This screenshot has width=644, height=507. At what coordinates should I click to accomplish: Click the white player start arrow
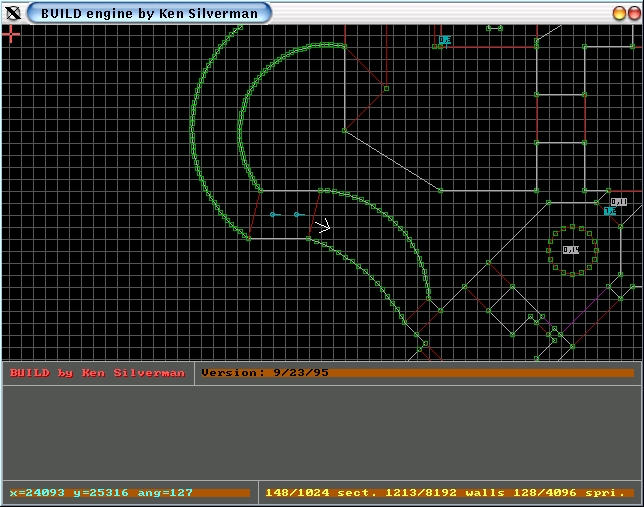coord(323,226)
